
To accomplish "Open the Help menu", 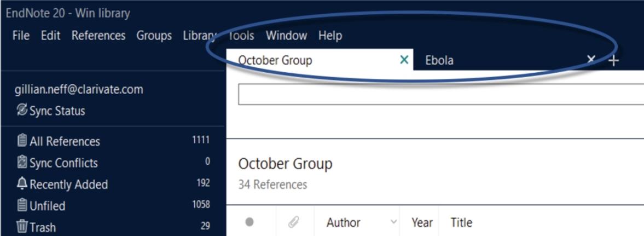I will click(x=330, y=36).
